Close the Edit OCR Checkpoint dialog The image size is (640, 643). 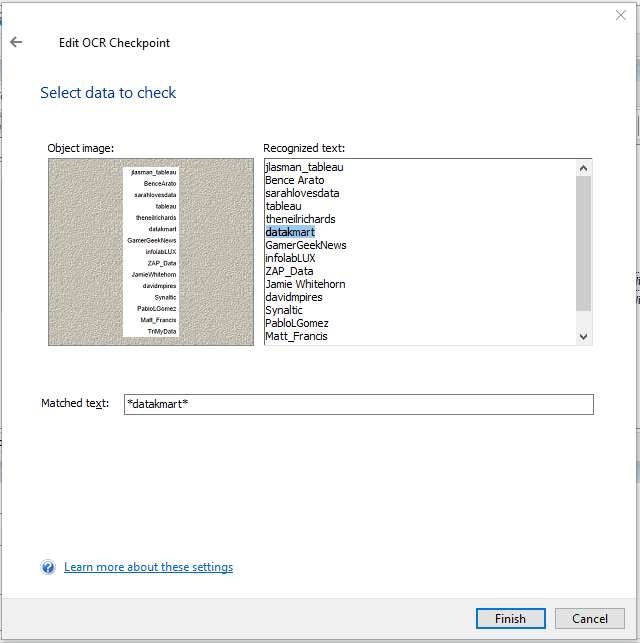click(x=621, y=15)
